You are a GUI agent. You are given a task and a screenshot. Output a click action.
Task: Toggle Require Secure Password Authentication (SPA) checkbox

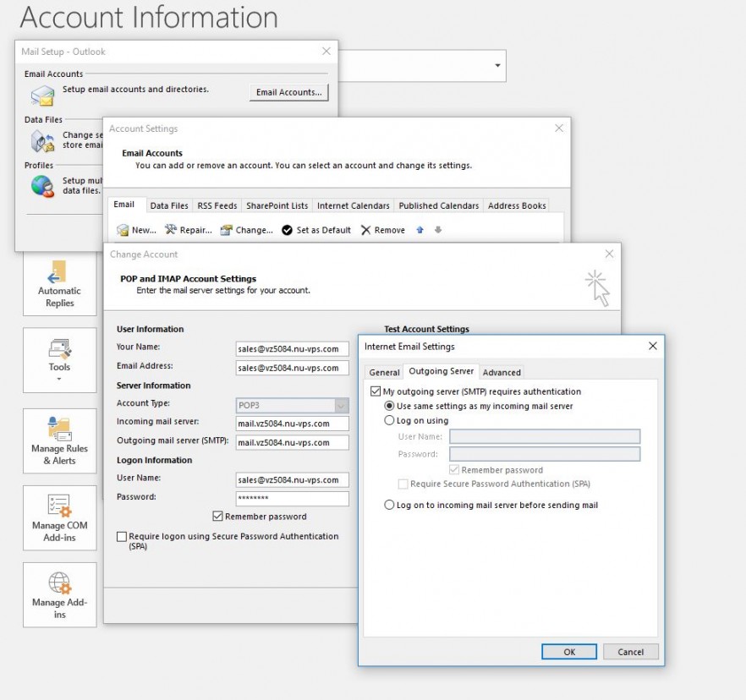(x=403, y=484)
